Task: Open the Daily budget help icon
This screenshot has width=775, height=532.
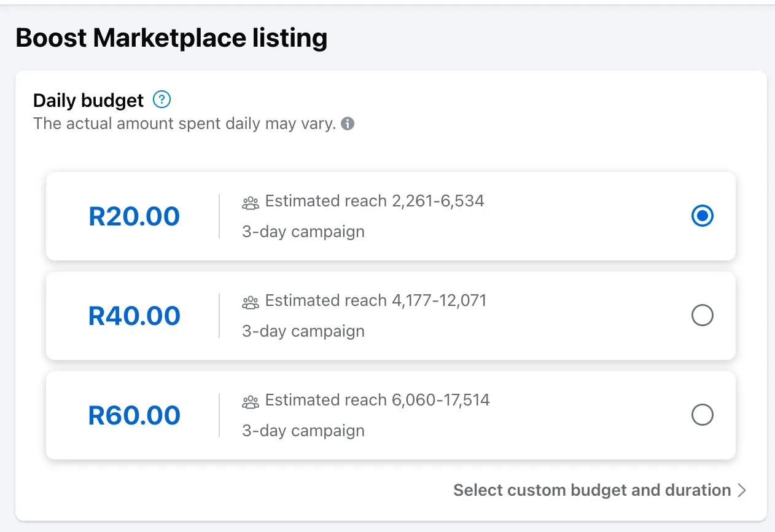Action: [x=161, y=100]
